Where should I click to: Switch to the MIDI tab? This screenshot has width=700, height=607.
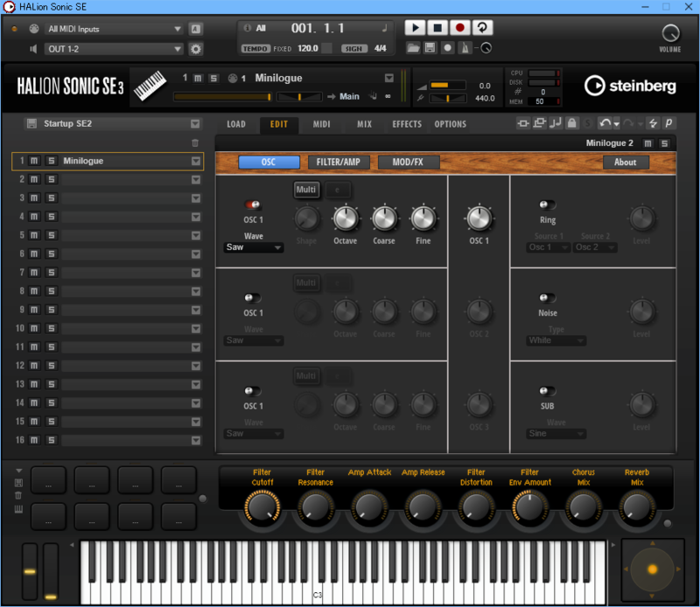coord(321,124)
